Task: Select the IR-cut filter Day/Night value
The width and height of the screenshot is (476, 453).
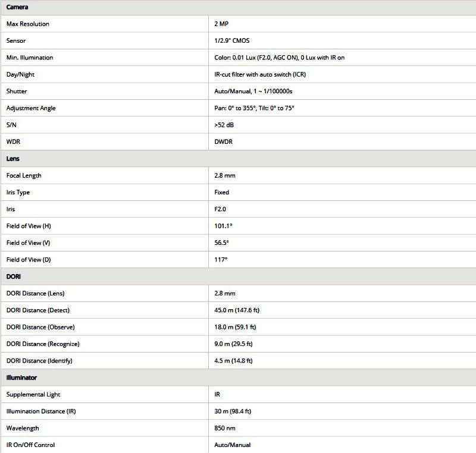Action: [x=260, y=74]
